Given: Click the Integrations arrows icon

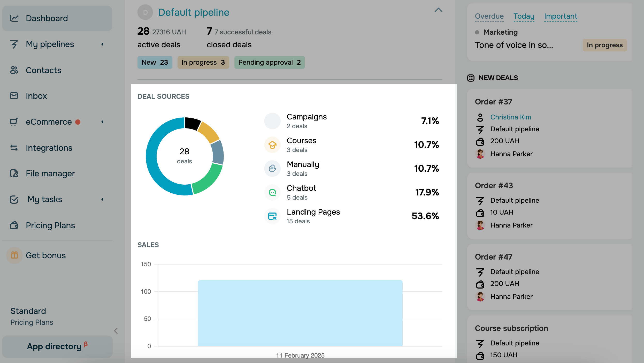Looking at the screenshot, I should pyautogui.click(x=14, y=148).
